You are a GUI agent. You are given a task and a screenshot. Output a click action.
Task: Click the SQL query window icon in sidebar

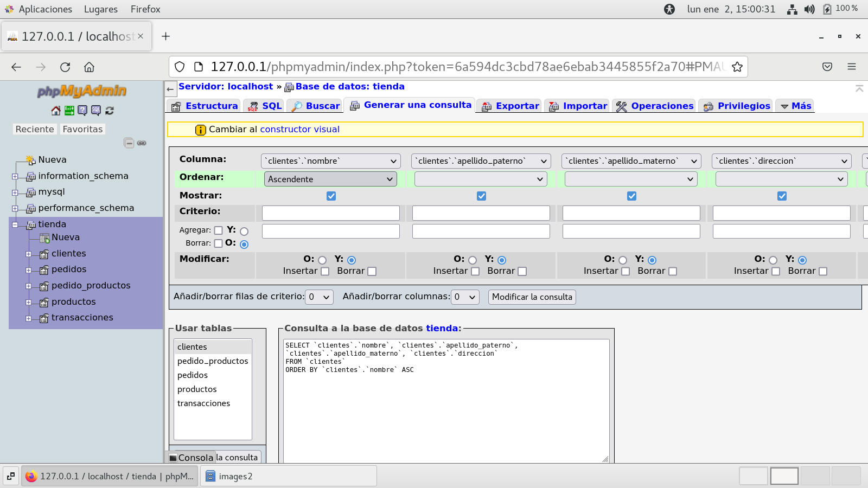pos(96,111)
